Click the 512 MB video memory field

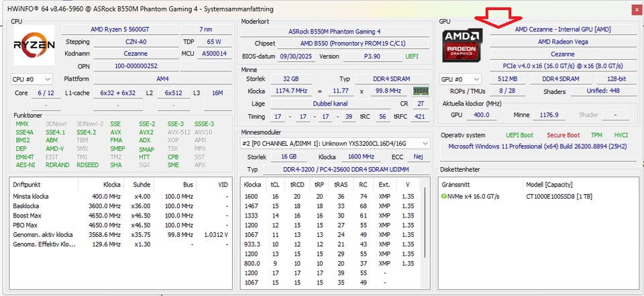coord(508,79)
